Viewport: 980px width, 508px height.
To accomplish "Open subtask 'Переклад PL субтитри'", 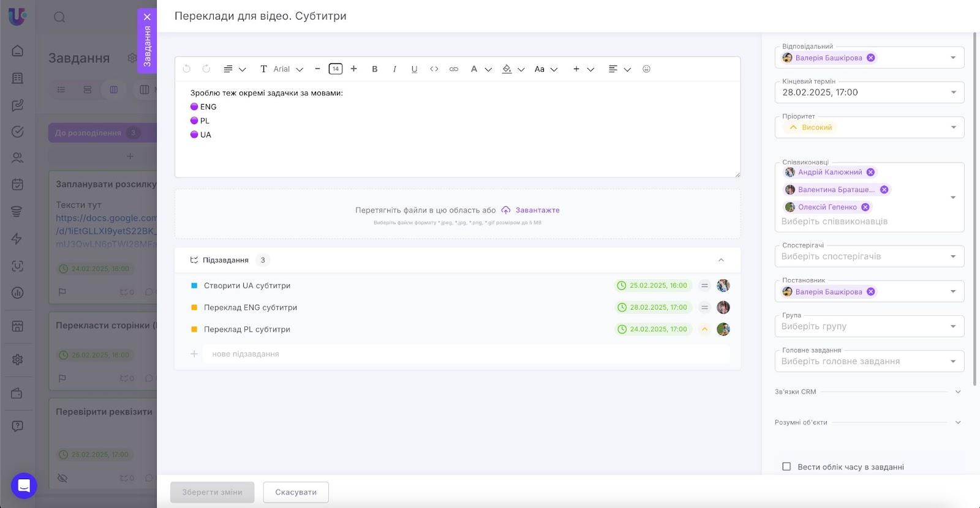I will tap(247, 329).
